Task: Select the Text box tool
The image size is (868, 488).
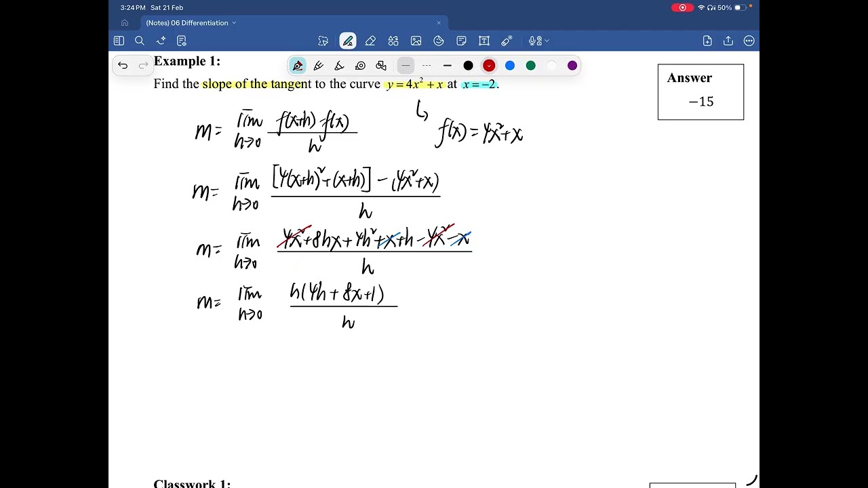Action: (x=484, y=41)
